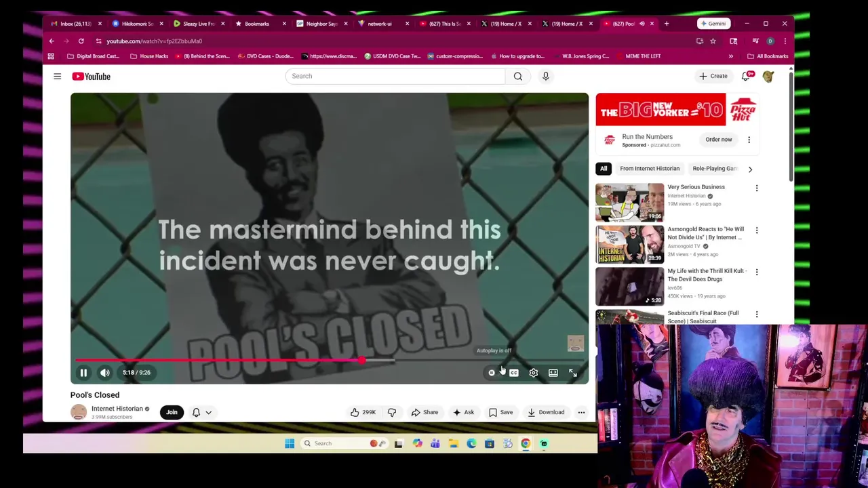Go back in browser history

(x=52, y=41)
